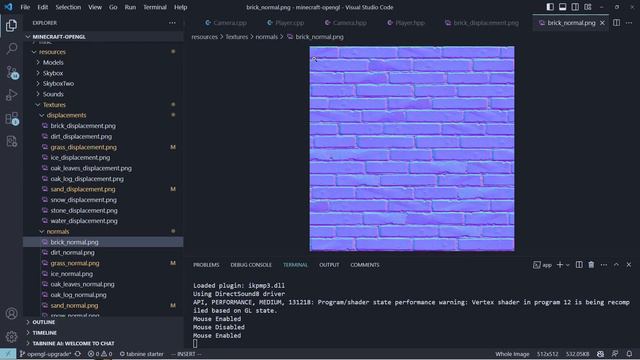Toggle panel layout icon in title bar

tap(562, 7)
